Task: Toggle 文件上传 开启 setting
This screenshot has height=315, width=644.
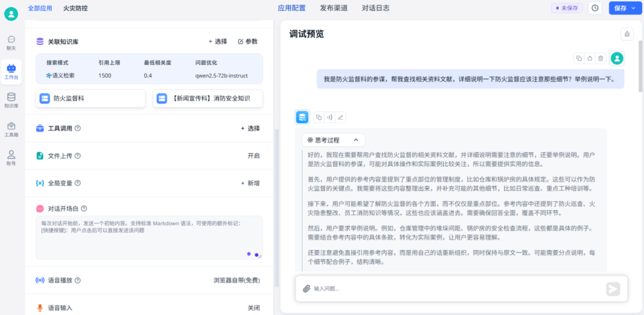Action: [x=253, y=156]
